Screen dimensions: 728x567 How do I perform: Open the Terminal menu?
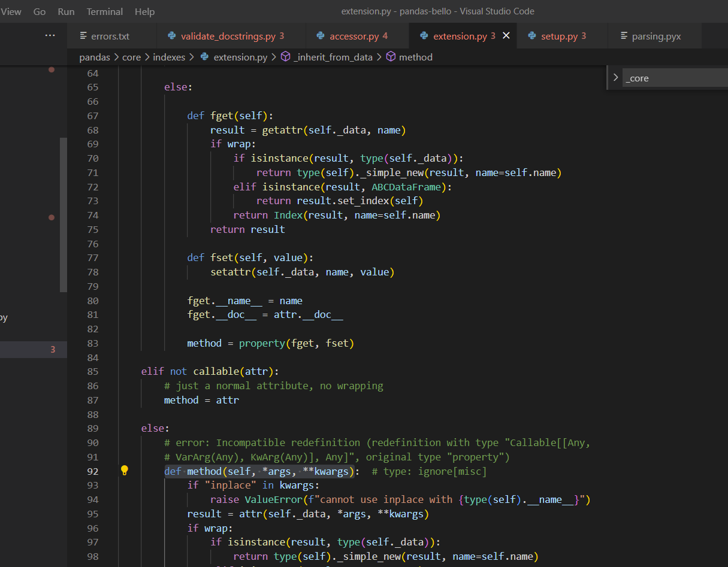(105, 11)
